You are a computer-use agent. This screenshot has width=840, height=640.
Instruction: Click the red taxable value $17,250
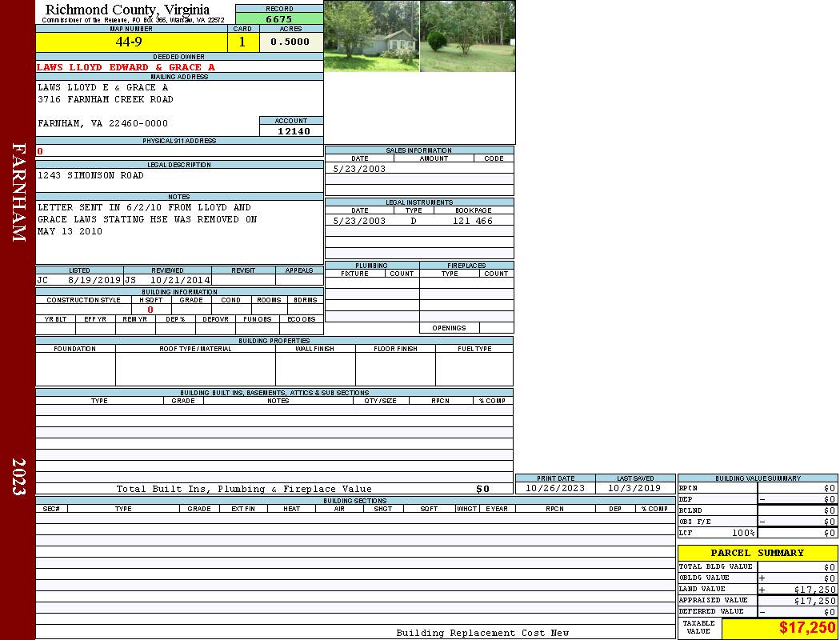(807, 628)
